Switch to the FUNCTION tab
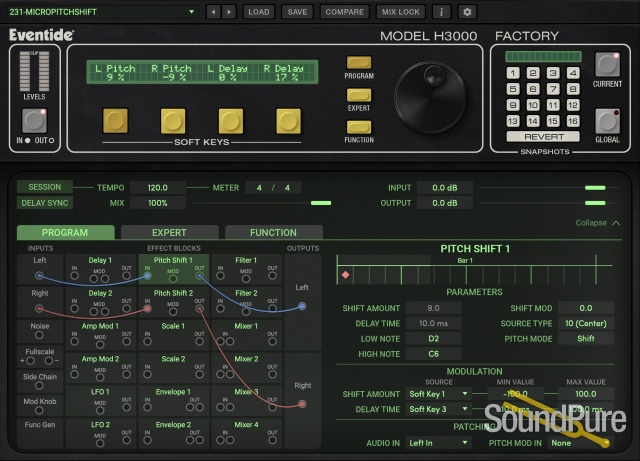 pyautogui.click(x=273, y=233)
